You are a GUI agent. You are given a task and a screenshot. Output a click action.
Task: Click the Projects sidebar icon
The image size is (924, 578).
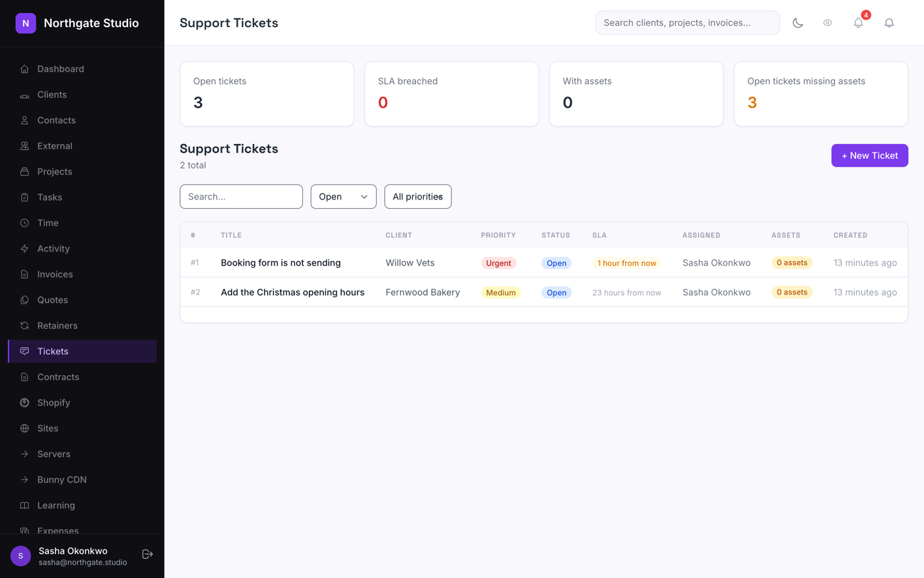coord(24,172)
